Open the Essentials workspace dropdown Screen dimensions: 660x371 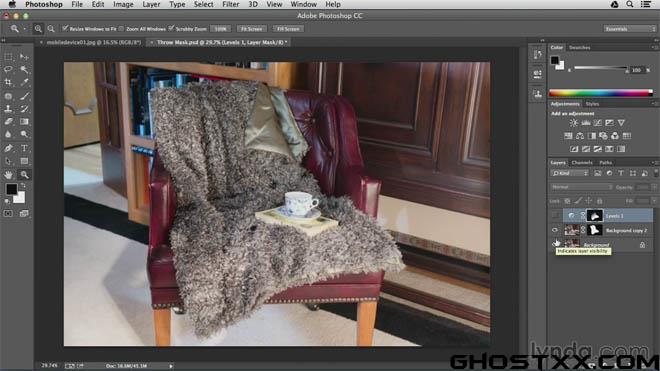tap(630, 29)
